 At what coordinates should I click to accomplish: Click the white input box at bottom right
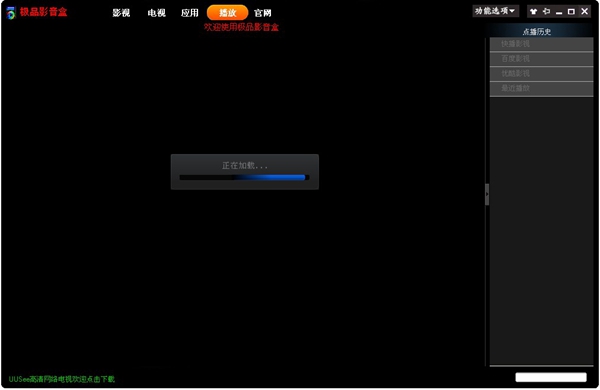pyautogui.click(x=551, y=377)
